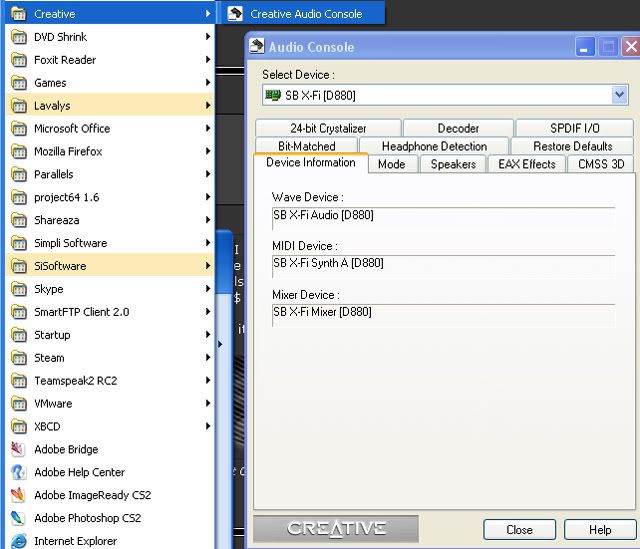Expand the XBCD submenu arrow
The width and height of the screenshot is (640, 549).
(x=208, y=426)
